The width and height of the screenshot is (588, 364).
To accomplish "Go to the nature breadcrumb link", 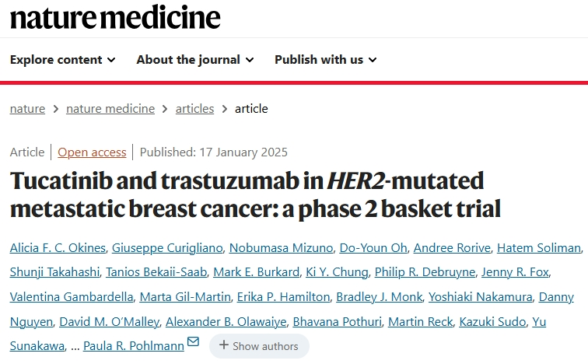I will pyautogui.click(x=27, y=109).
